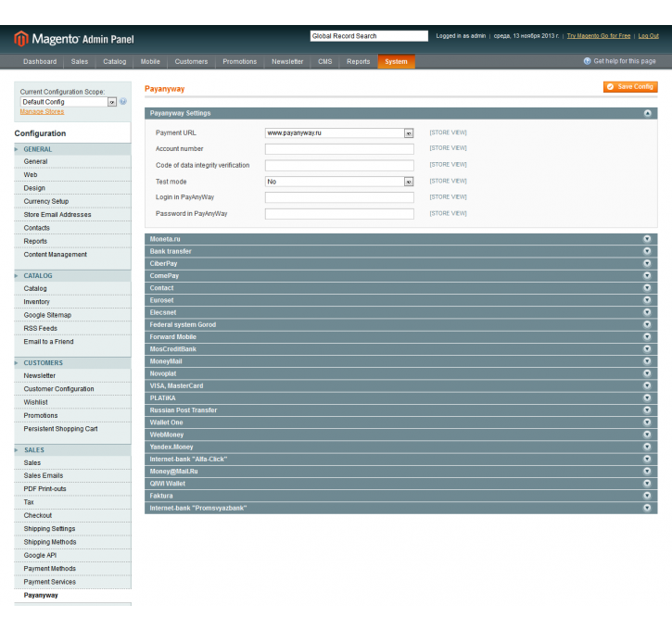Viewport: 672px width, 630px height.
Task: Expand the Forward Mobile arrow icon
Action: click(x=647, y=336)
